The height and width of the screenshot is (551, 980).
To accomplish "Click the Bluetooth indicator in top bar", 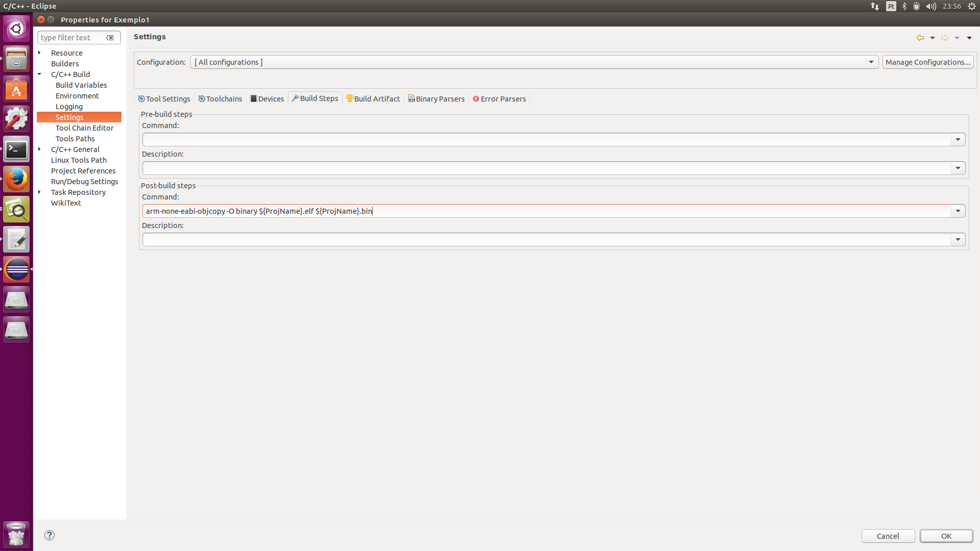I will [x=904, y=6].
